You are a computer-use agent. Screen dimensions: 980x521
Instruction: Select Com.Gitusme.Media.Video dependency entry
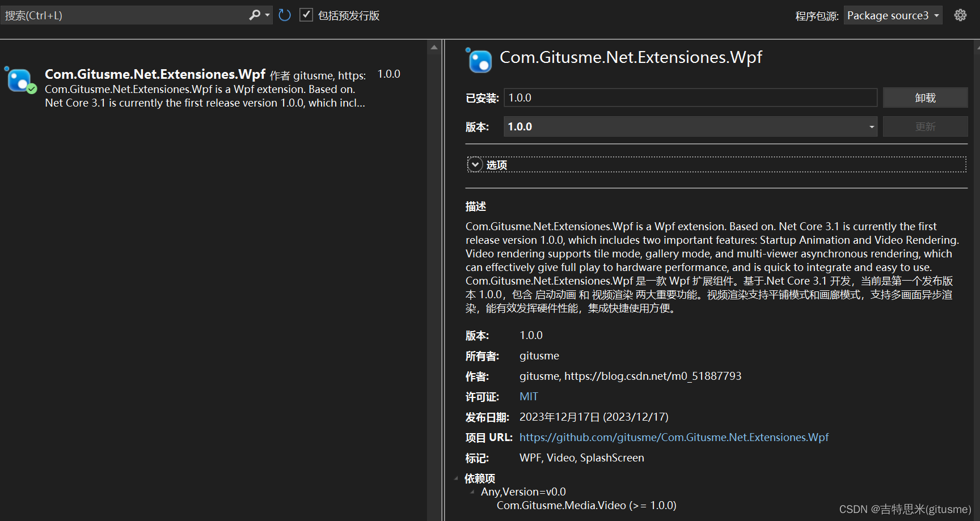[586, 505]
